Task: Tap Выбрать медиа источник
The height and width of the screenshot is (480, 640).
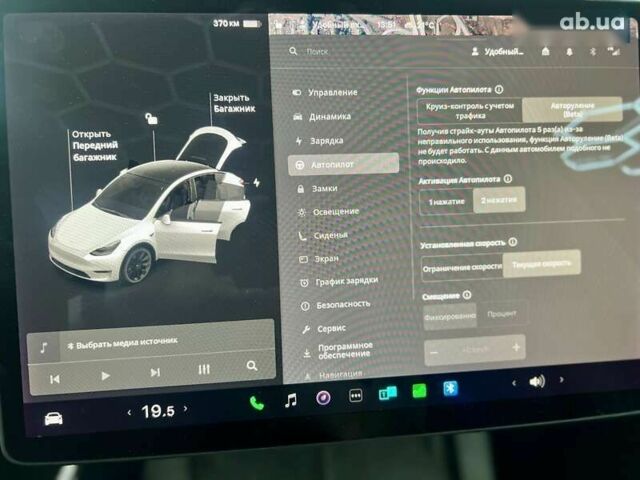Action: coord(122,343)
